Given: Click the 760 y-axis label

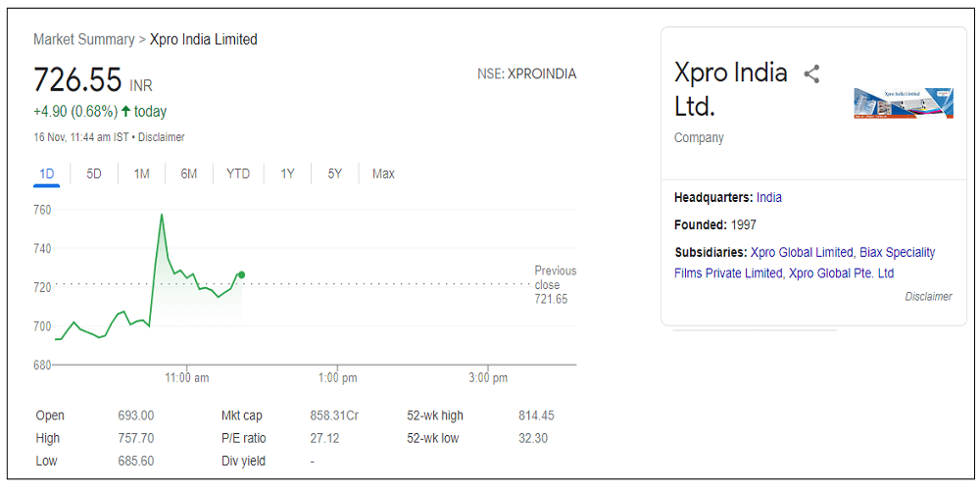Looking at the screenshot, I should point(42,210).
